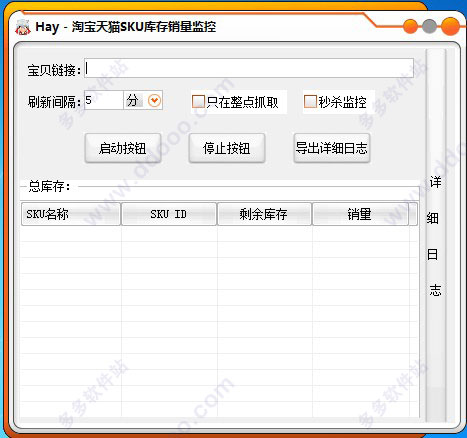
Task: Click the gray title bar button
Action: tap(429, 26)
